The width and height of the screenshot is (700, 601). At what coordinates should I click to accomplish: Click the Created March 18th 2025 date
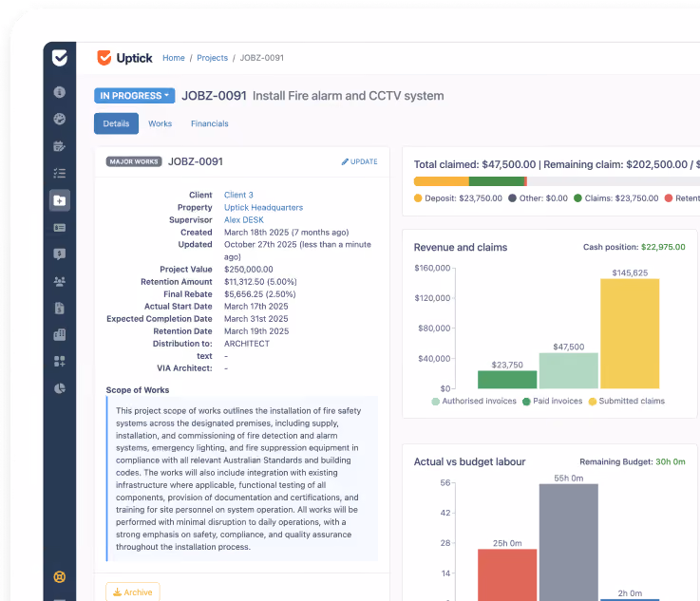click(x=286, y=233)
